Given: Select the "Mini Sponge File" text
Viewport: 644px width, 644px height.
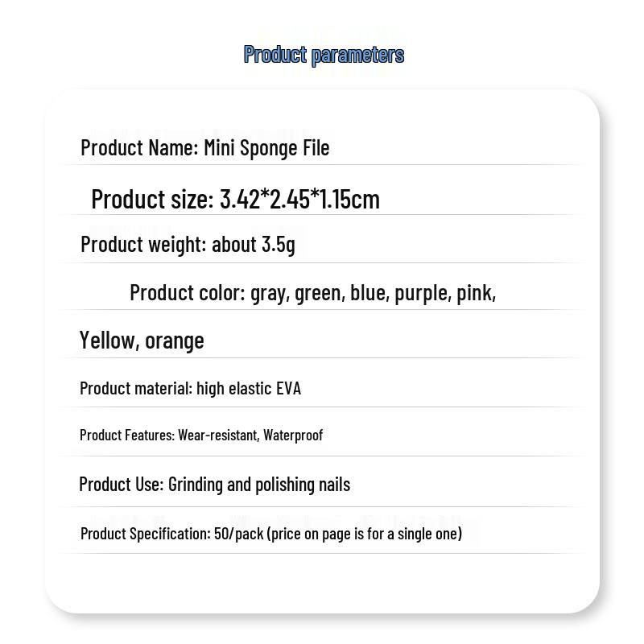Looking at the screenshot, I should pos(266,148).
